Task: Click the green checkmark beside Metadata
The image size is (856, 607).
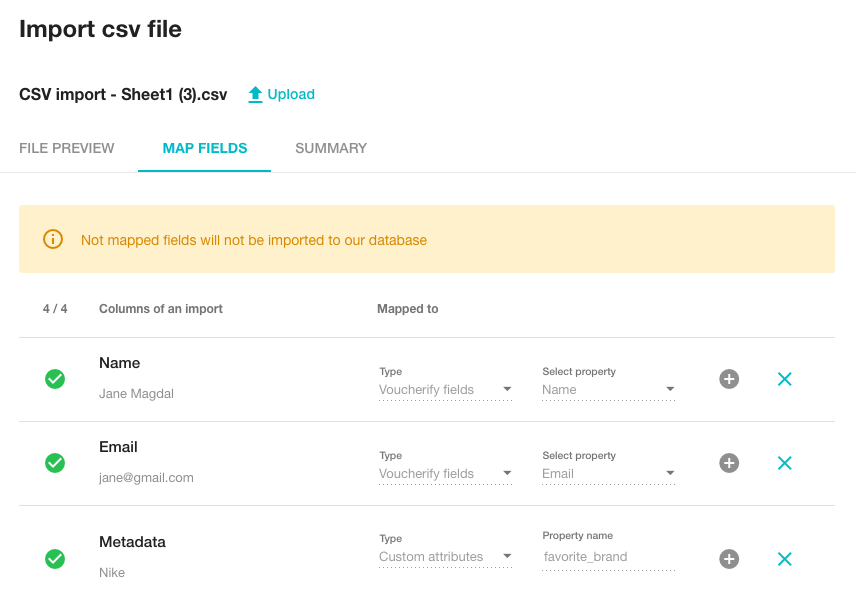Action: tap(55, 559)
